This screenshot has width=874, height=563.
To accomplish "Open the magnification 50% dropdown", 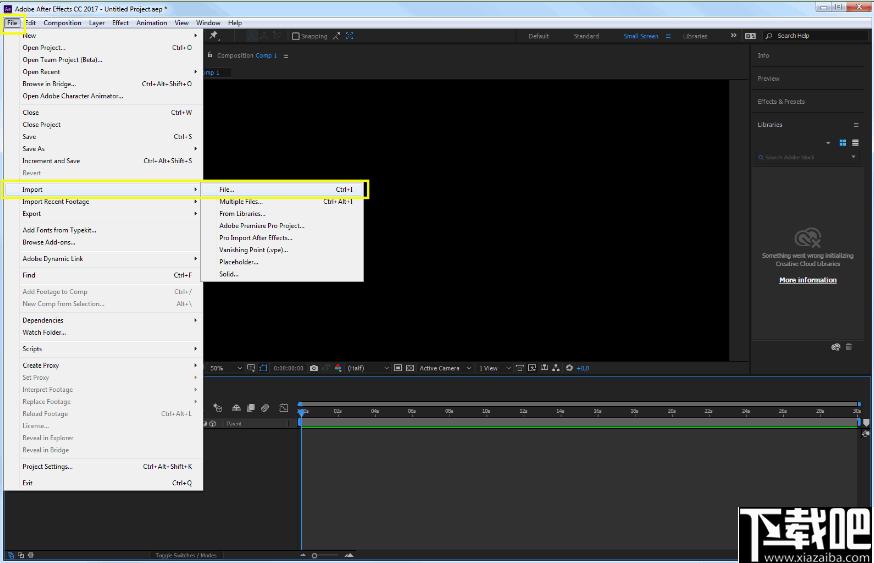I will click(x=226, y=368).
